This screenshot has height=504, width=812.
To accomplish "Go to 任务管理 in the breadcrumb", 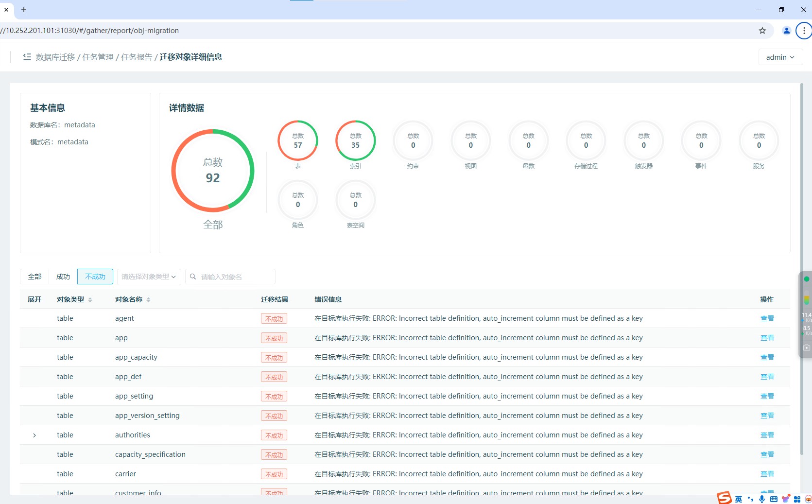I will pyautogui.click(x=98, y=57).
